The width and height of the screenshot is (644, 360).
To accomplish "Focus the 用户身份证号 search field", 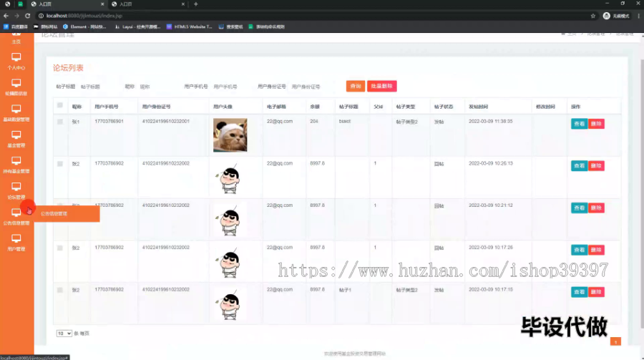I will pyautogui.click(x=310, y=87).
